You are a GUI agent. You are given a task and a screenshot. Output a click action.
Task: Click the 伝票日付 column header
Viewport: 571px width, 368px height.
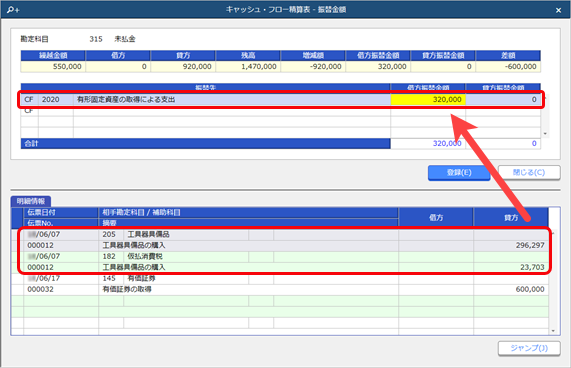pos(61,213)
